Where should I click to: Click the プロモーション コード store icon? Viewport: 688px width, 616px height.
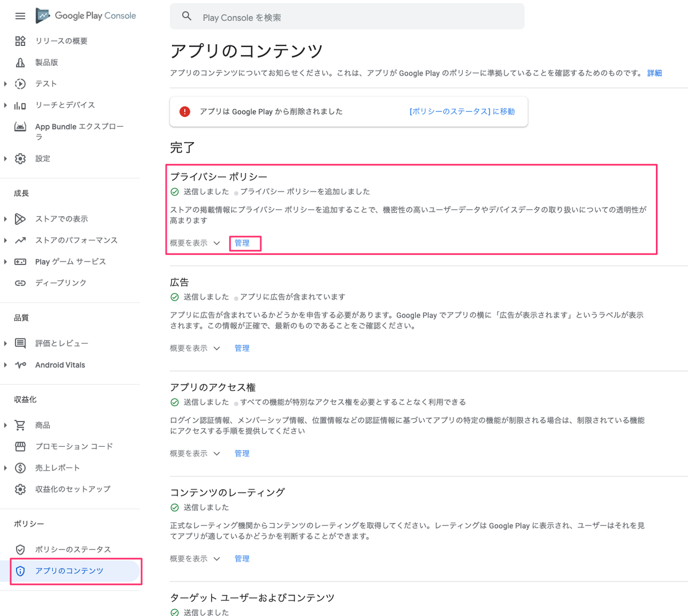[x=20, y=446]
